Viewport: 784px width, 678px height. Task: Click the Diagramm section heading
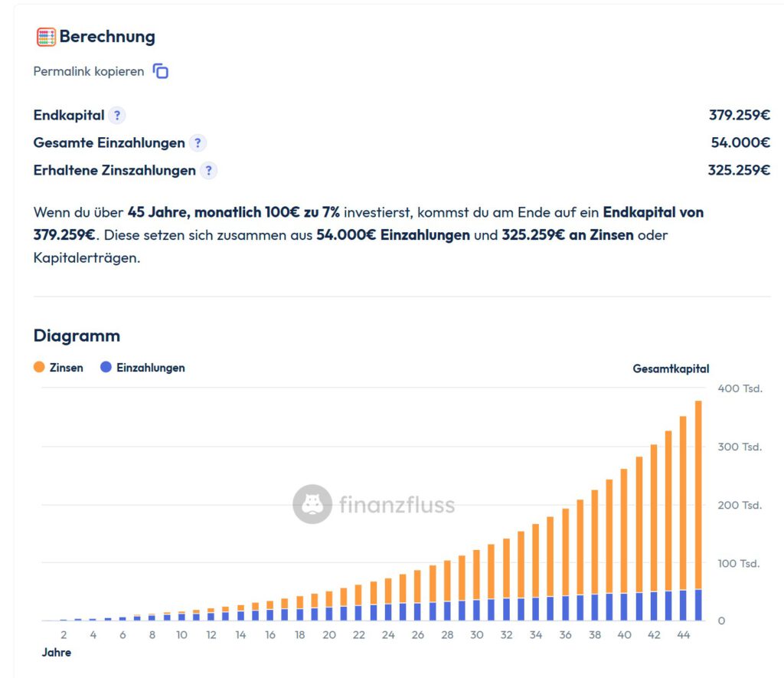tap(77, 336)
